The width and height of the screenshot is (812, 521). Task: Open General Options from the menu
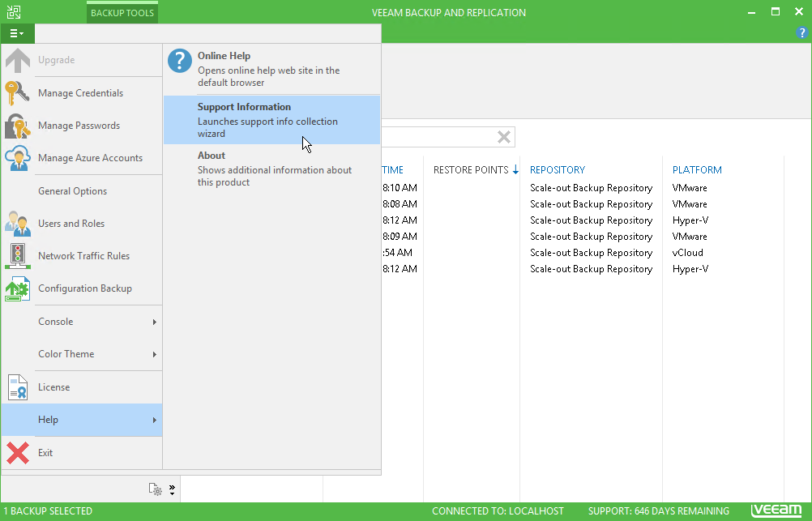coord(82,191)
